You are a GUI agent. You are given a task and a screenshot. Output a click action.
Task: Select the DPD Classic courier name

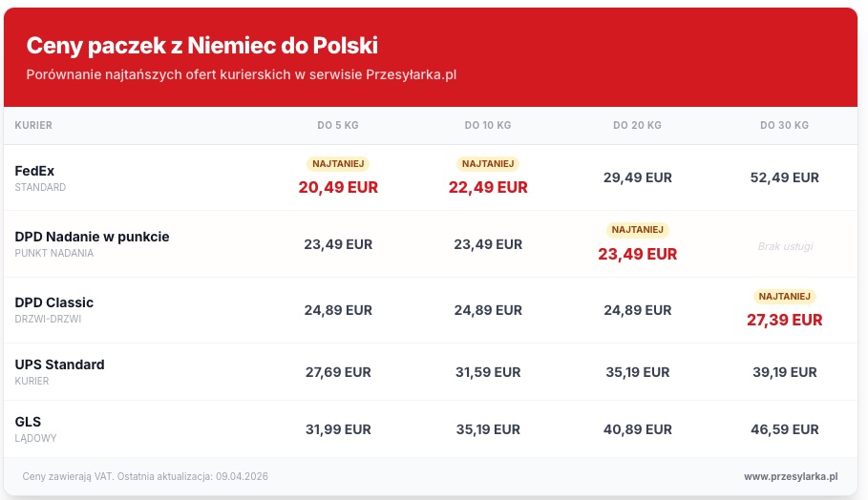pos(53,302)
